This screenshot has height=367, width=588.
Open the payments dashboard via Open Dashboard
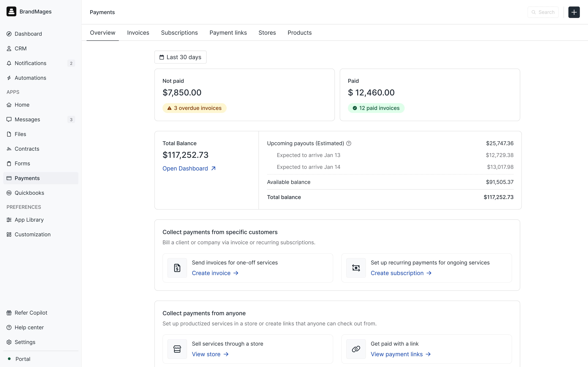185,168
